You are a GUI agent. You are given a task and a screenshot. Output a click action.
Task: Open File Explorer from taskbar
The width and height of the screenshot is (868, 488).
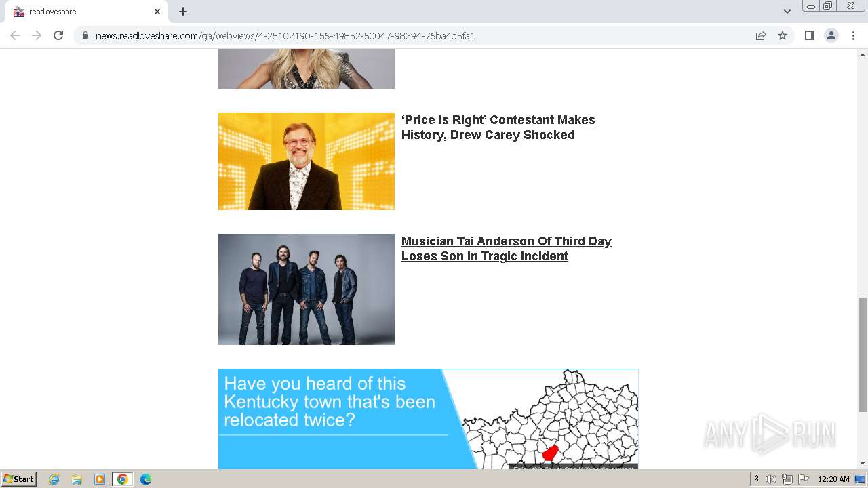coord(77,479)
